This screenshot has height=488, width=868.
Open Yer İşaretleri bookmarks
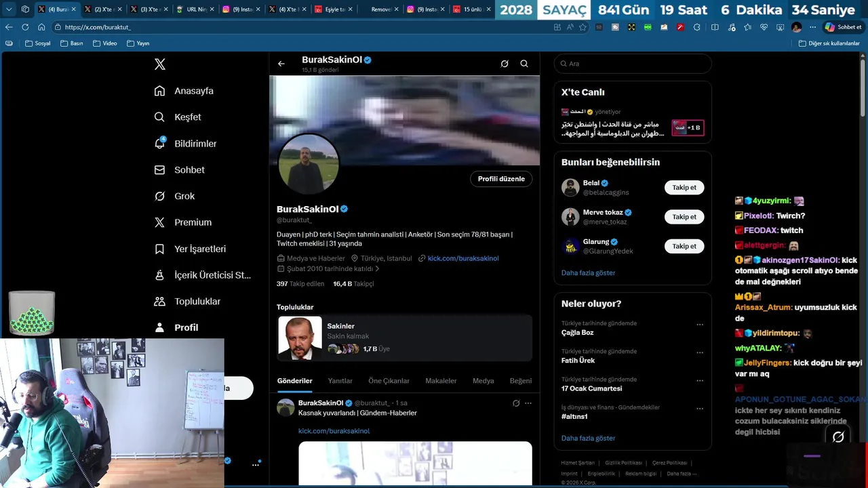tap(190, 249)
